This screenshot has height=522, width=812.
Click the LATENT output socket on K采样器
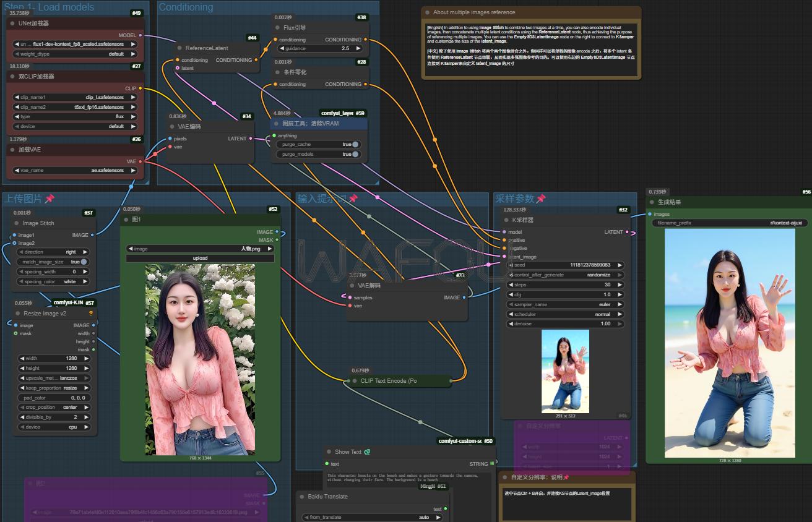(627, 232)
